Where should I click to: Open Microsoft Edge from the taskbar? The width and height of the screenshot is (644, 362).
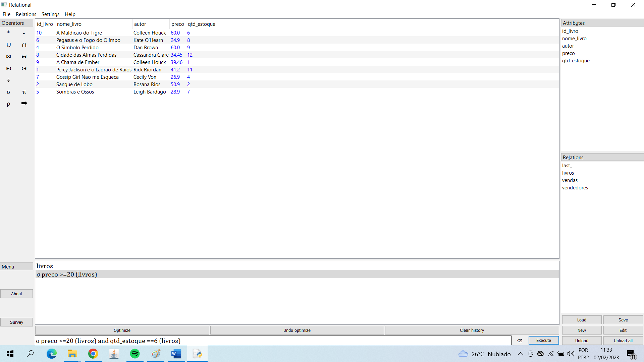point(52,354)
